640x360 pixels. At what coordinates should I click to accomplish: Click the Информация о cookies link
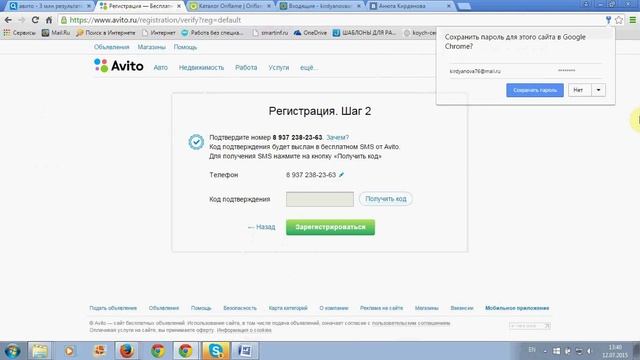point(244,330)
